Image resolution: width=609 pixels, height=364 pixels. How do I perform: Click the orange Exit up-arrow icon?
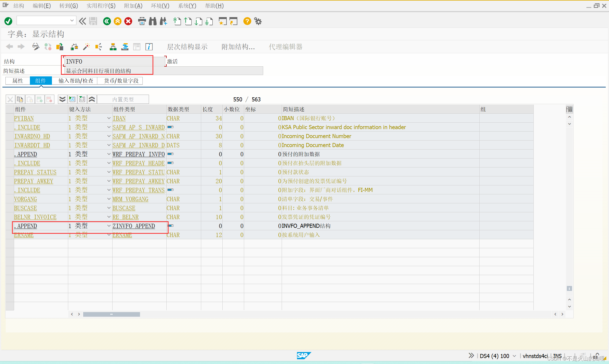coord(117,21)
